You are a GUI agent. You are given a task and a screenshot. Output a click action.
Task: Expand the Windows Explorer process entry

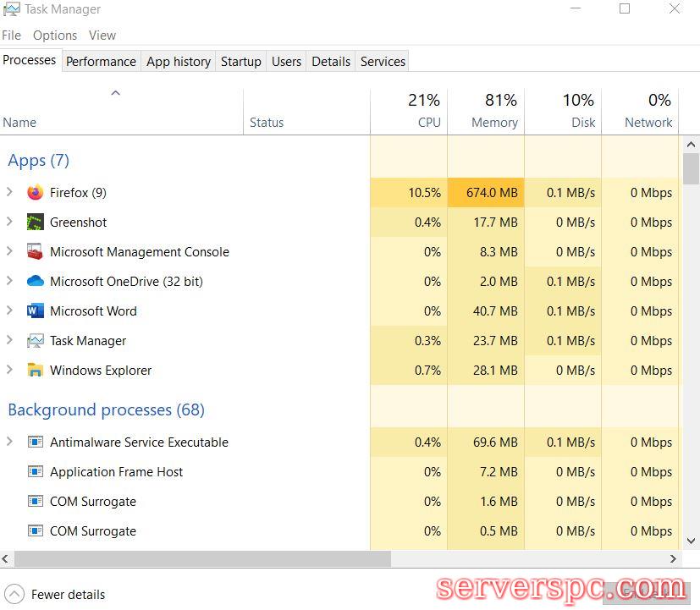(9, 371)
